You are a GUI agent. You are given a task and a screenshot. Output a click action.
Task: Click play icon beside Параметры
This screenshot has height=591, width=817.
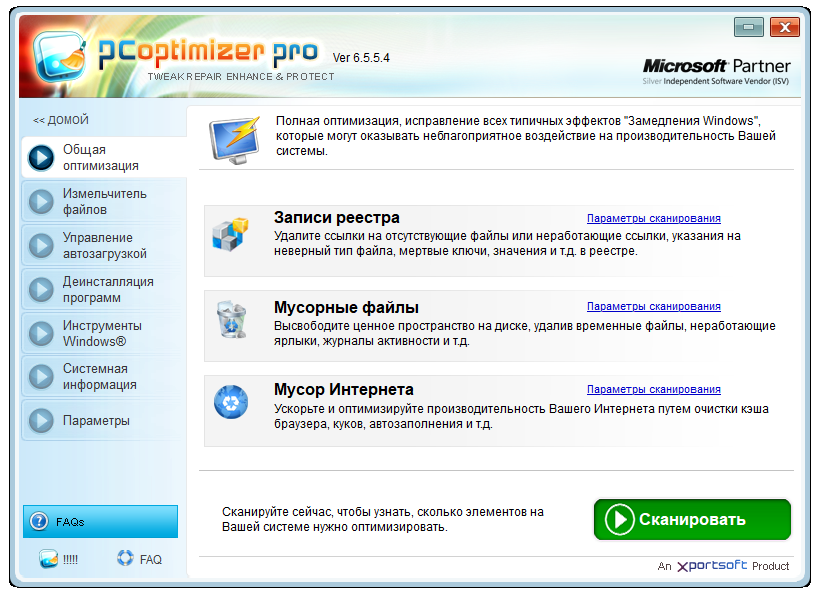[41, 421]
